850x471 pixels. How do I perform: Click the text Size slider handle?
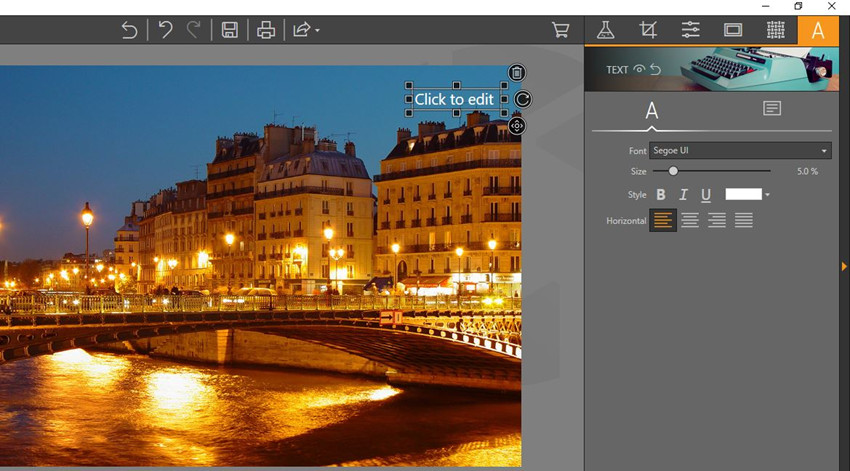click(673, 171)
